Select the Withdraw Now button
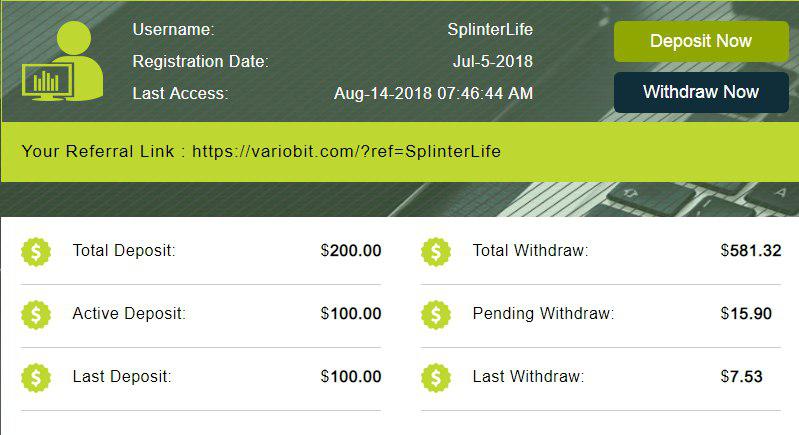This screenshot has height=435, width=799. click(701, 92)
